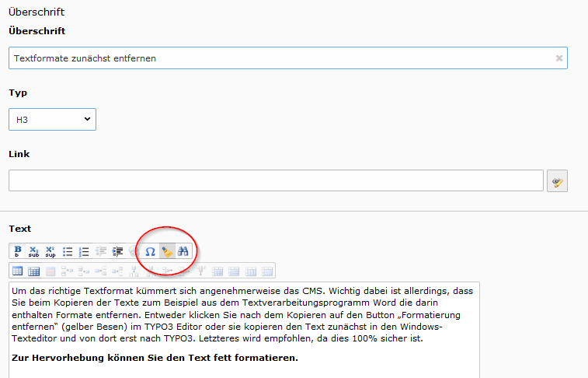Click the bold line 'Zur Hervorhebung können Sie den Text fett formatieren.'
Image resolution: width=588 pixels, height=378 pixels.
click(x=155, y=358)
